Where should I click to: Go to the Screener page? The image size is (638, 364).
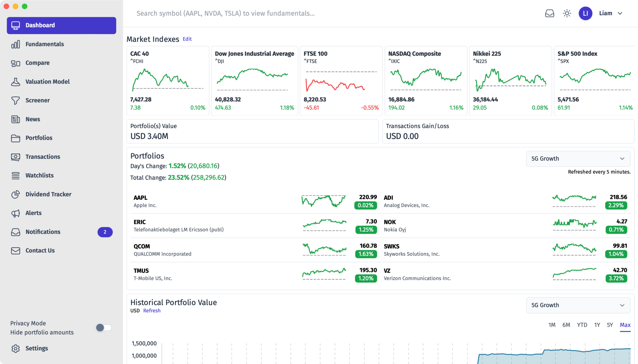pos(37,100)
